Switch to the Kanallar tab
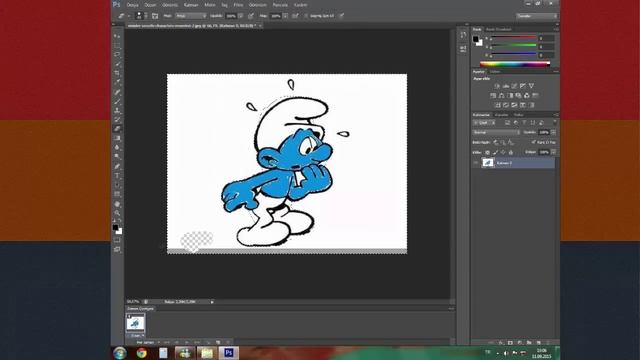The image size is (640, 360). pos(501,115)
